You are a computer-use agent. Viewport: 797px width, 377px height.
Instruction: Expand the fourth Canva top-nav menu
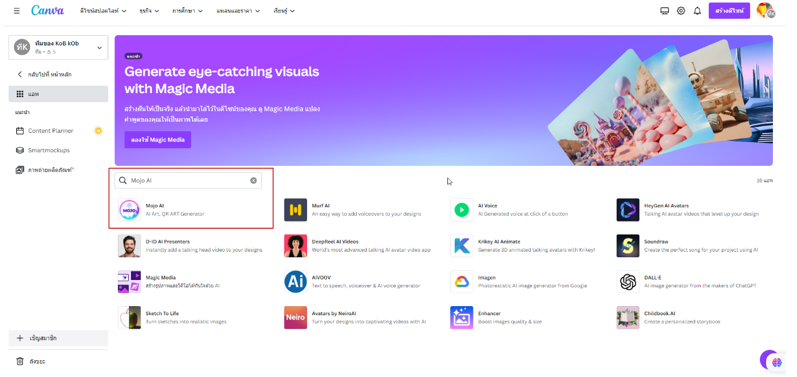tap(238, 11)
